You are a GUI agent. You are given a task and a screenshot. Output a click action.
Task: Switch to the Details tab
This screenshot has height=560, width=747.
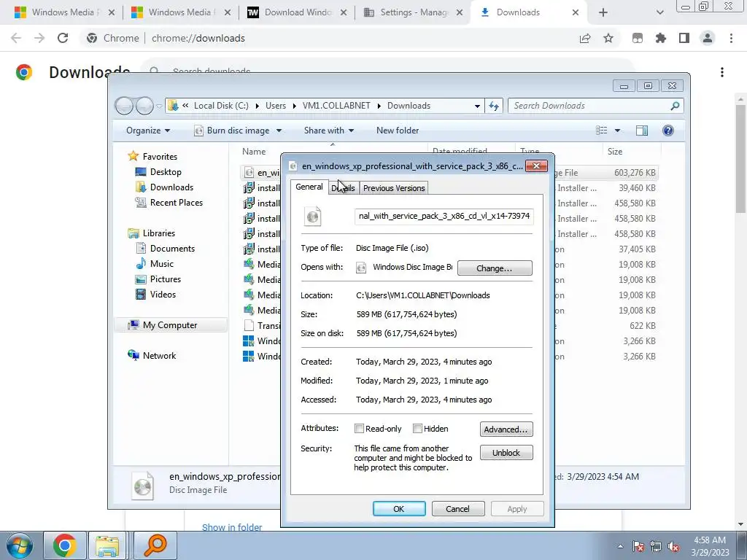pyautogui.click(x=343, y=188)
